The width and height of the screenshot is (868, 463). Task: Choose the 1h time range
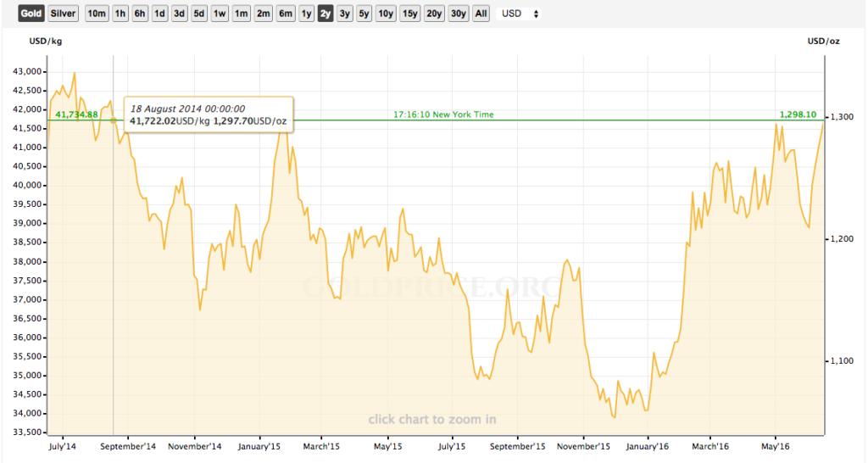120,14
